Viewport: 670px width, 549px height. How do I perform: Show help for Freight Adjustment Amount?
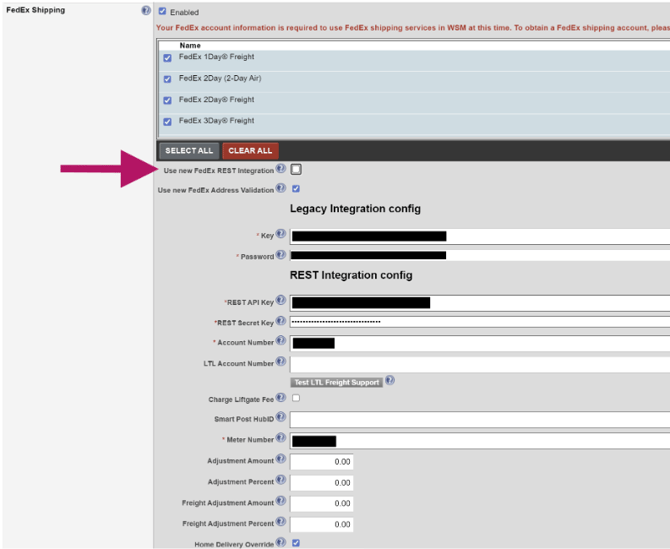280,501
